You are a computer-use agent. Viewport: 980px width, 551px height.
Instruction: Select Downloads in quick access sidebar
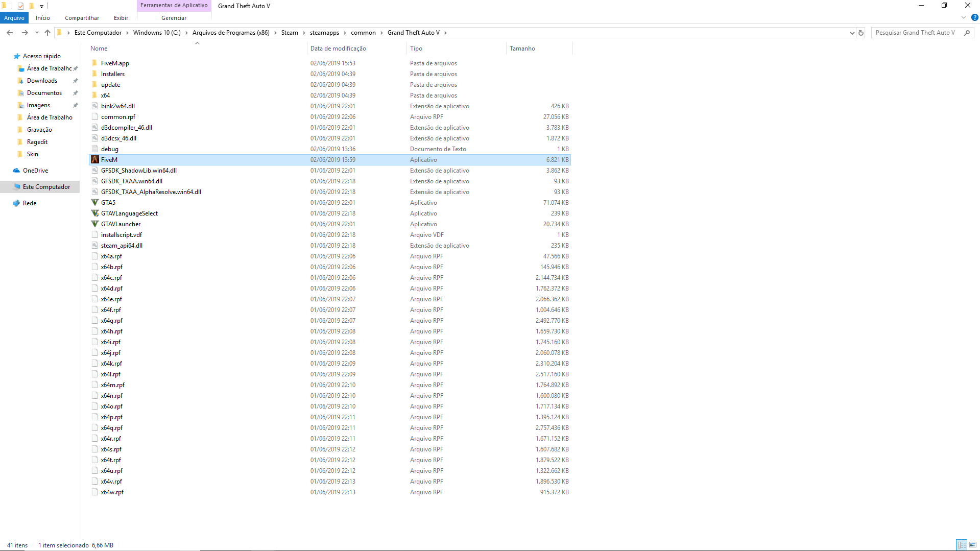click(x=42, y=81)
